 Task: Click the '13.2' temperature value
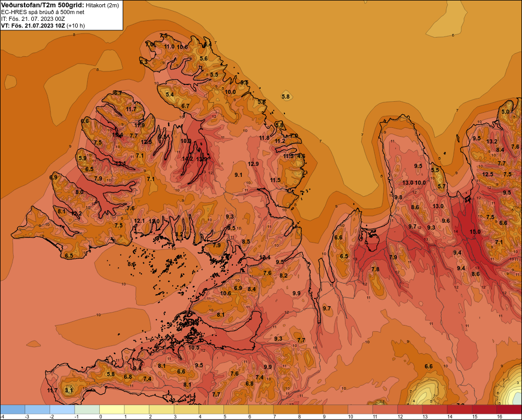tap(492, 141)
